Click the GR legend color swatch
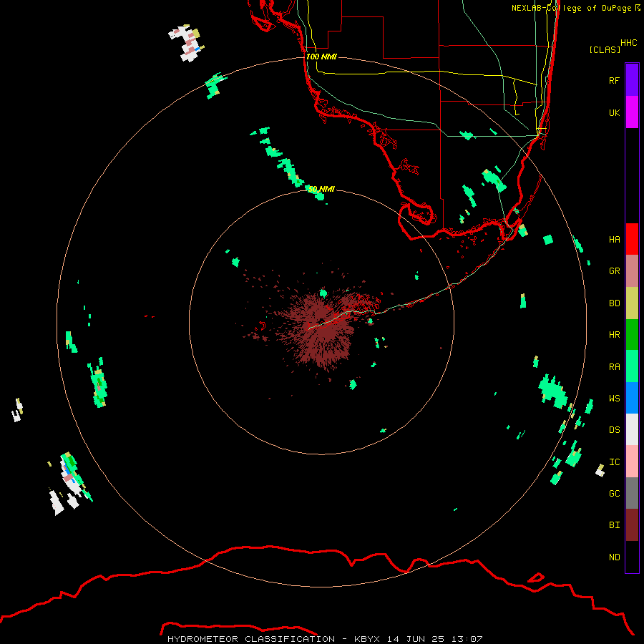Screen dimensions: 644x644 (632, 271)
